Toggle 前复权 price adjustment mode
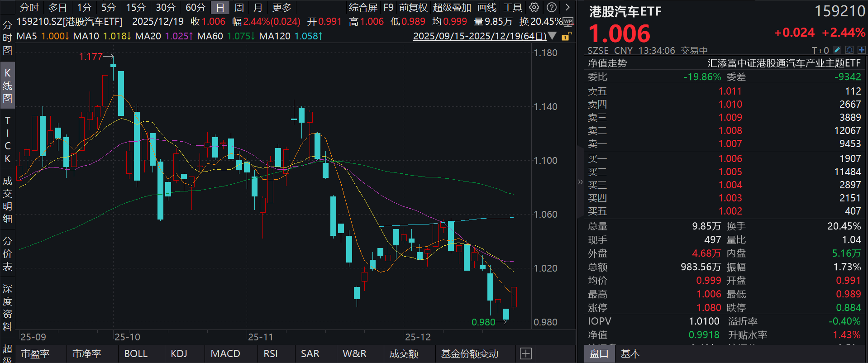Image resolution: width=868 pixels, height=363 pixels. click(413, 7)
